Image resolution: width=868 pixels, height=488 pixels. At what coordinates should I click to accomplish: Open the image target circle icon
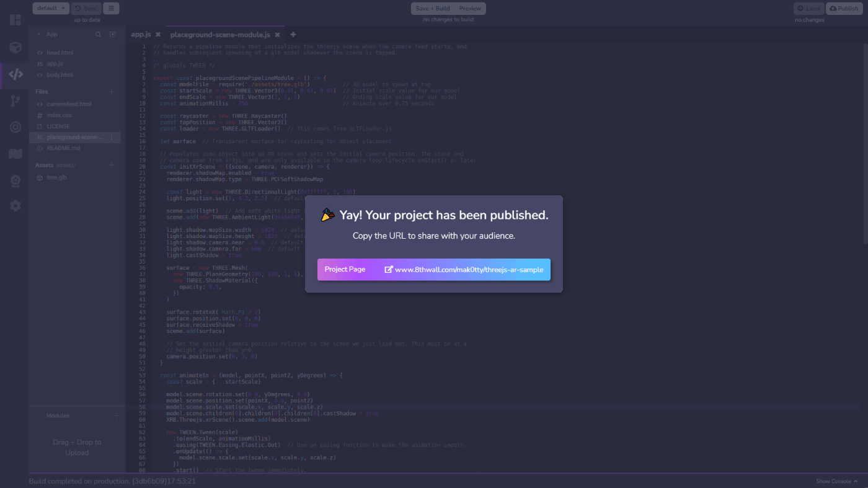tap(15, 127)
